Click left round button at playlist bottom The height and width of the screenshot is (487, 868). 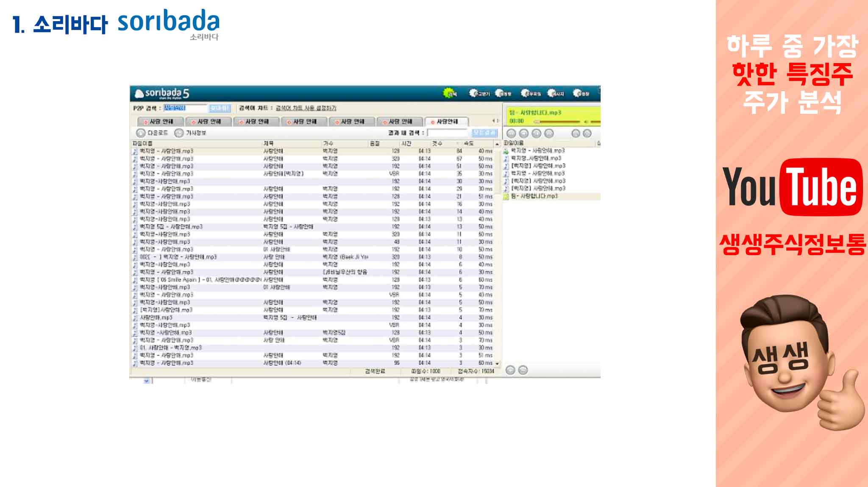point(510,370)
